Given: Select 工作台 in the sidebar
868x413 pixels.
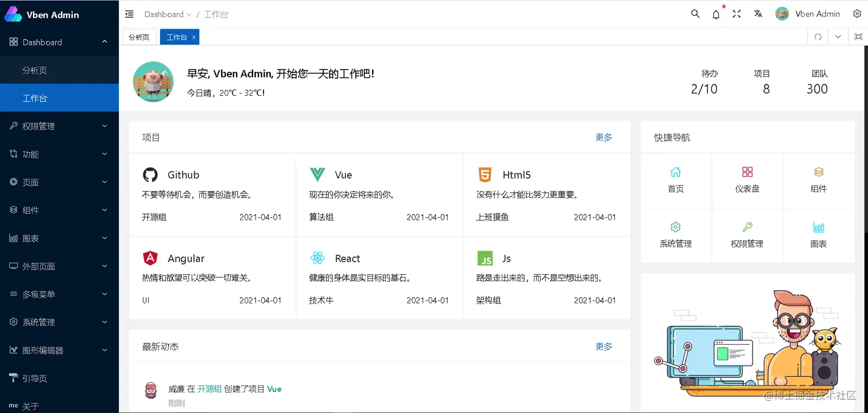Looking at the screenshot, I should pyautogui.click(x=60, y=98).
